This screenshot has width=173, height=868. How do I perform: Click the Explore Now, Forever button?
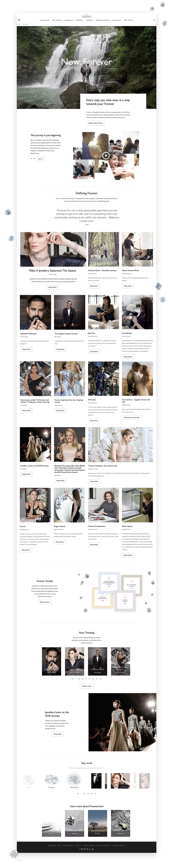coord(96,123)
